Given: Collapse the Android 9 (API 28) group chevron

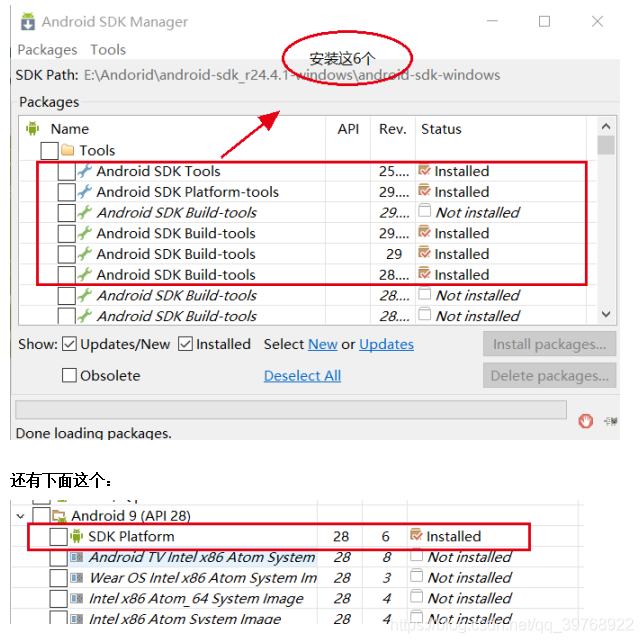Looking at the screenshot, I should [21, 516].
